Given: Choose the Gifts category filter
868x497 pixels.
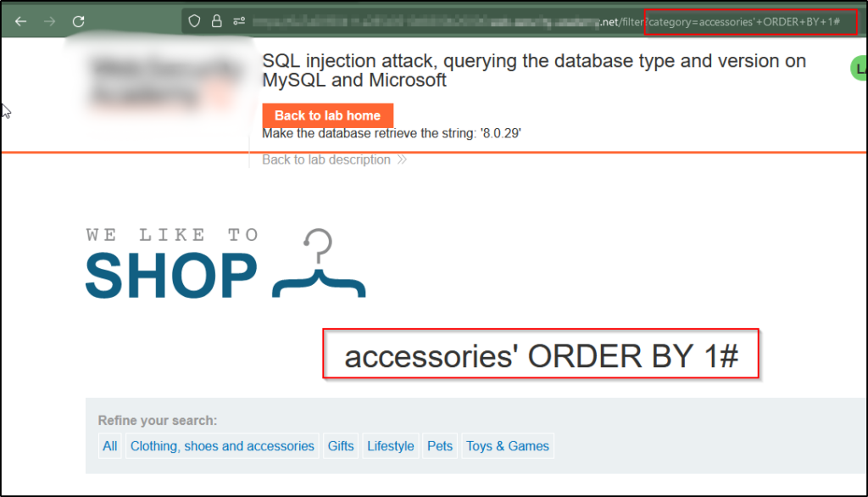Looking at the screenshot, I should pos(341,446).
